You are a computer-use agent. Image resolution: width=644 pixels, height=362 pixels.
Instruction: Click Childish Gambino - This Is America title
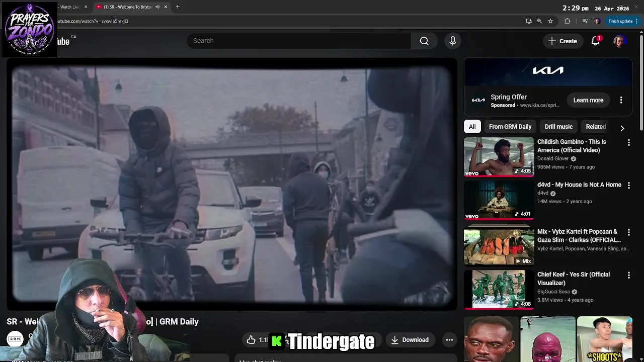572,146
